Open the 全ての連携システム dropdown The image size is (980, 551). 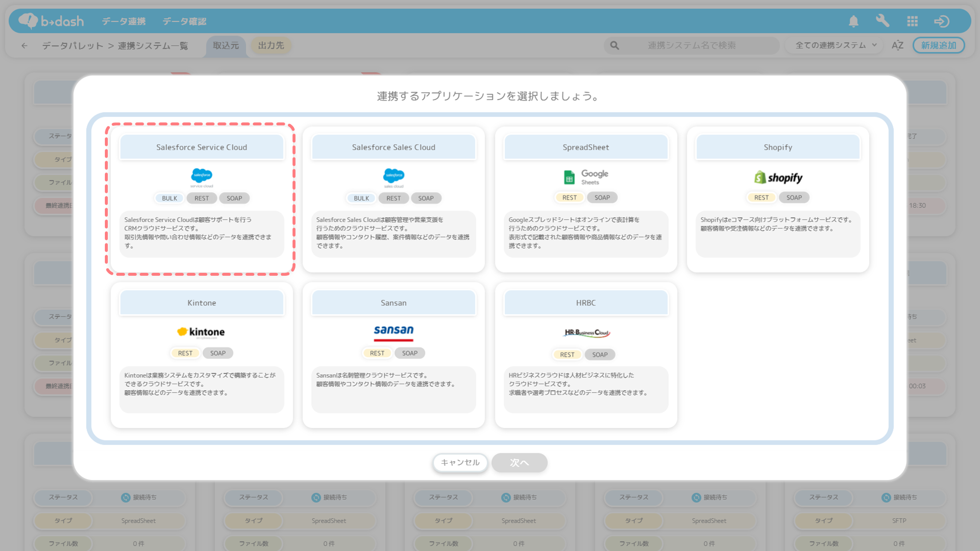pos(835,46)
